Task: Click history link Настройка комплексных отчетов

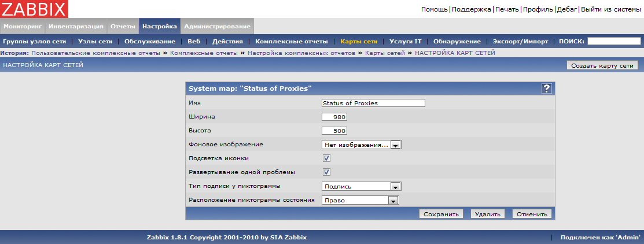Action: [x=301, y=53]
